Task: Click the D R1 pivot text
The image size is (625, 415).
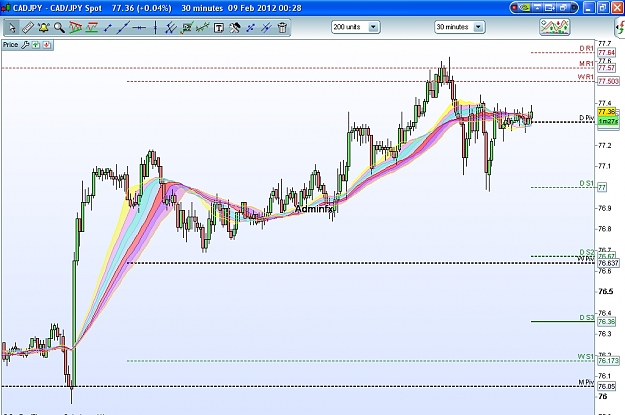Action: pos(586,49)
